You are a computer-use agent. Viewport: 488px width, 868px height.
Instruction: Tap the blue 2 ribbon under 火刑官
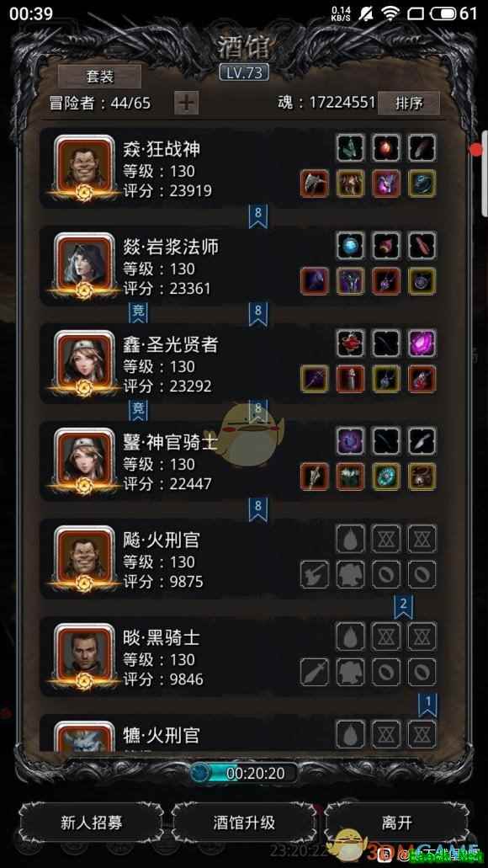(x=403, y=607)
